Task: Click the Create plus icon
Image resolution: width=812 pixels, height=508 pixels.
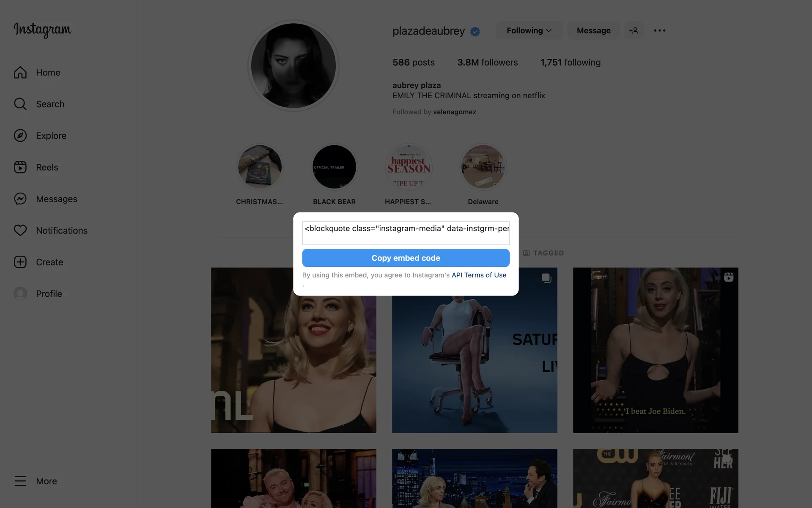Action: (x=20, y=262)
